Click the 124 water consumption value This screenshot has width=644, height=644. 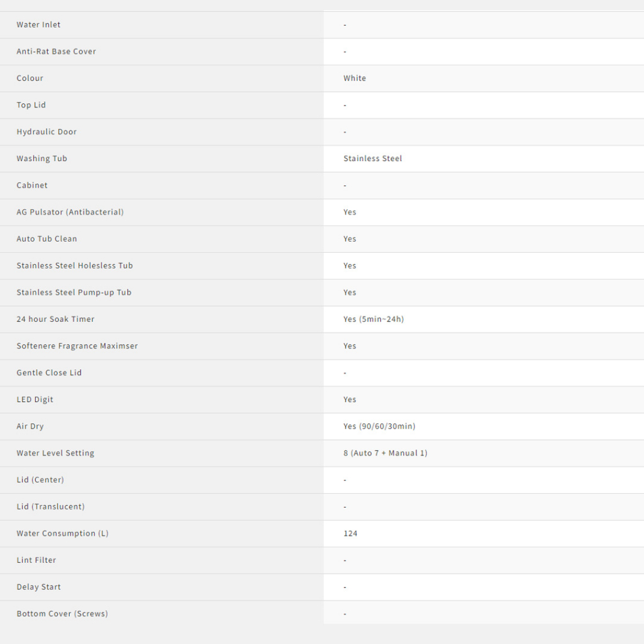(350, 533)
